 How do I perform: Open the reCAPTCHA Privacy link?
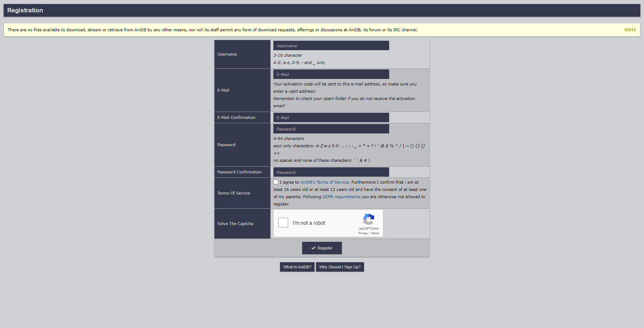(363, 233)
